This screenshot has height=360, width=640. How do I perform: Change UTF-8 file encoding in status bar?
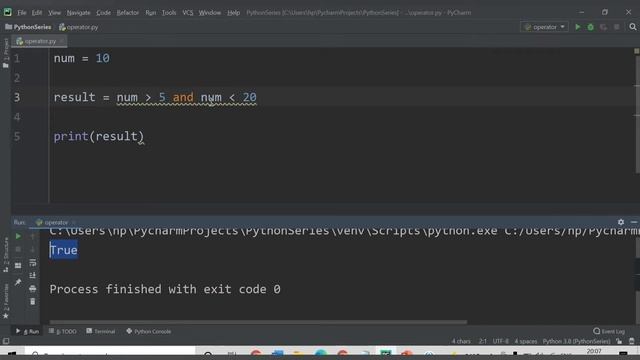pyautogui.click(x=500, y=341)
